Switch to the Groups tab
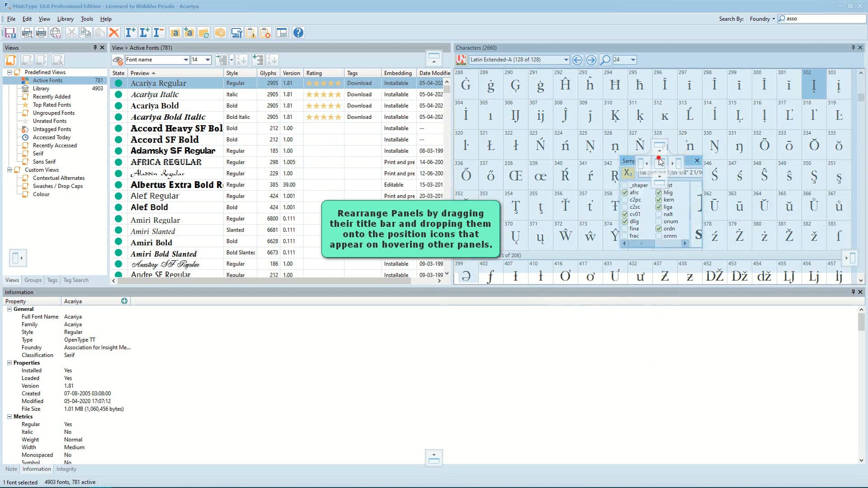868x488 pixels. tap(33, 280)
